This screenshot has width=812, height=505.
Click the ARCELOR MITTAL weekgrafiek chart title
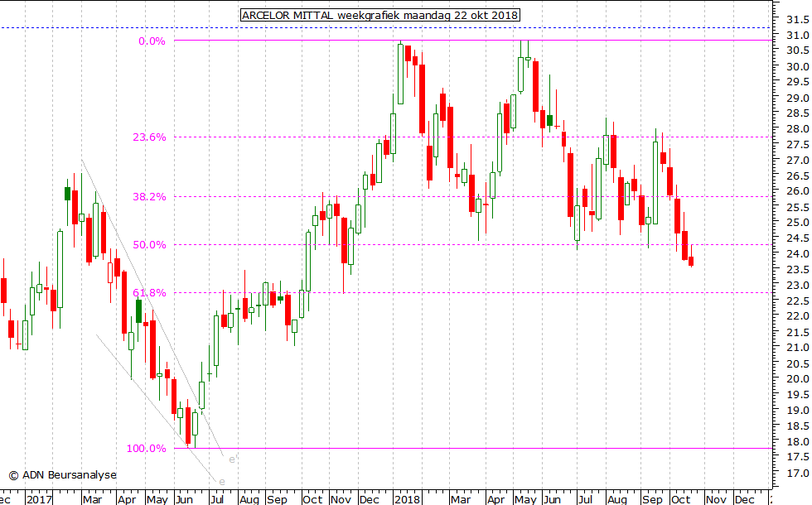(380, 15)
